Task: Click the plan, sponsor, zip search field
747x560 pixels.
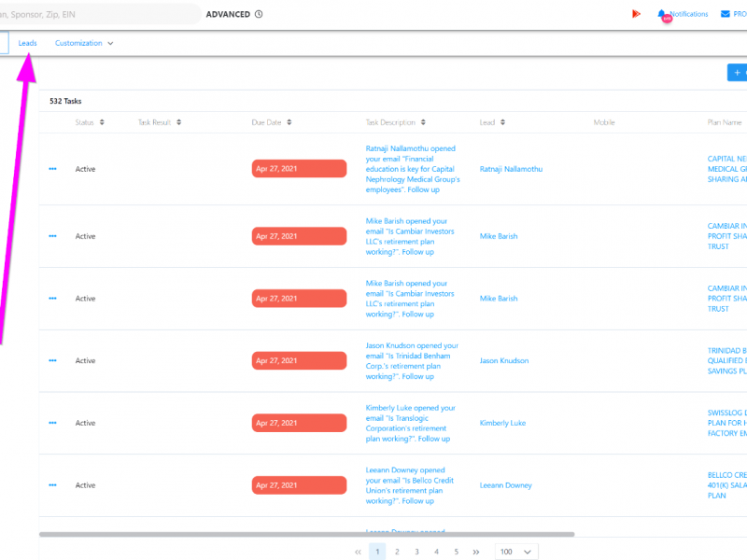Action: click(93, 14)
